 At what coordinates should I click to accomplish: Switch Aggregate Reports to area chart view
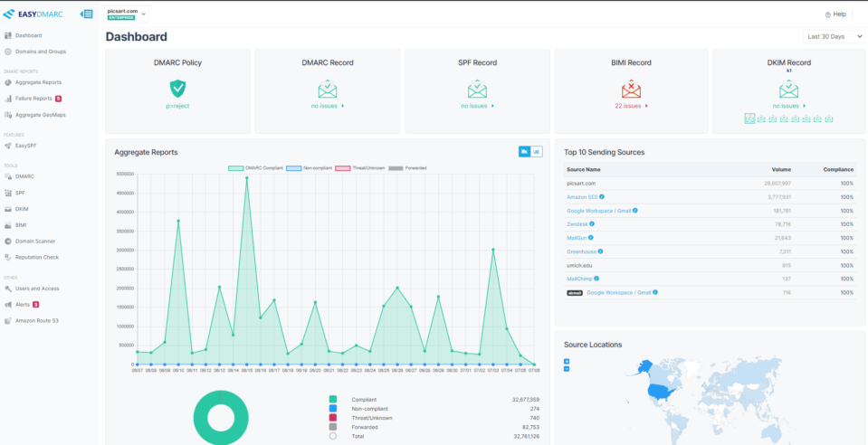[524, 151]
